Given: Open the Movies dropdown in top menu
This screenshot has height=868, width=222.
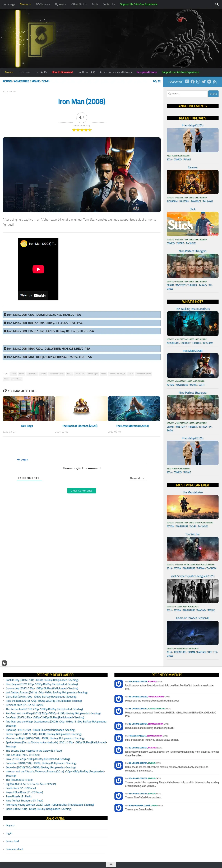Looking at the screenshot, I should click(25, 4).
